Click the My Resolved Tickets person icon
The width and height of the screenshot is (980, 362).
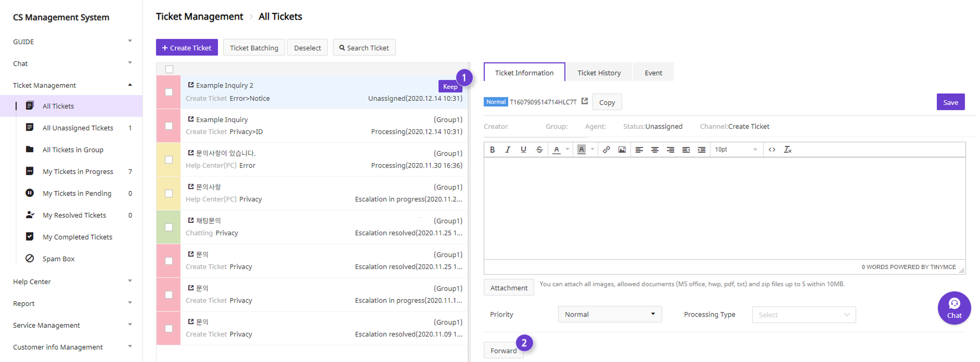click(x=30, y=215)
